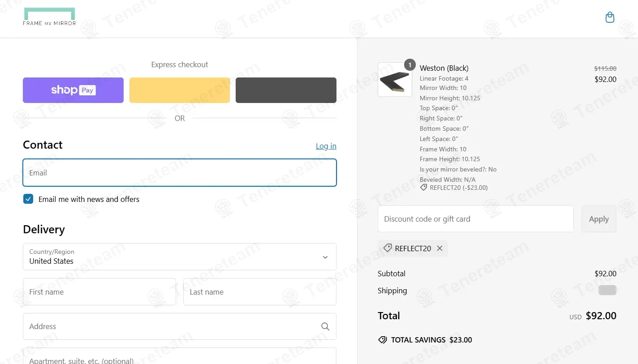Remove the REFLECT20 discount code

coord(440,248)
